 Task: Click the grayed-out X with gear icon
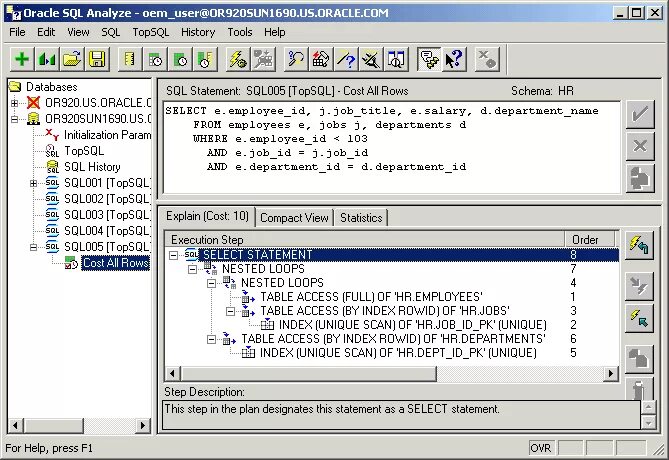coord(487,59)
